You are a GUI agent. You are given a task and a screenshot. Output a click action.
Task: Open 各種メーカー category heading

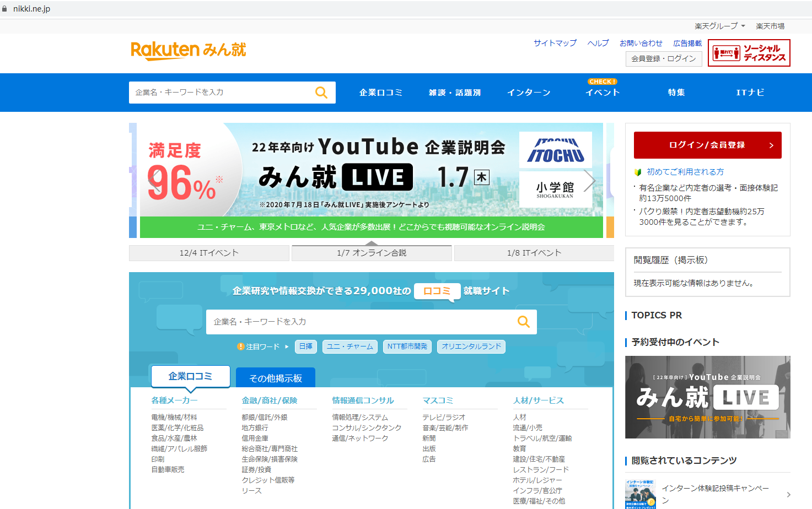[174, 400]
